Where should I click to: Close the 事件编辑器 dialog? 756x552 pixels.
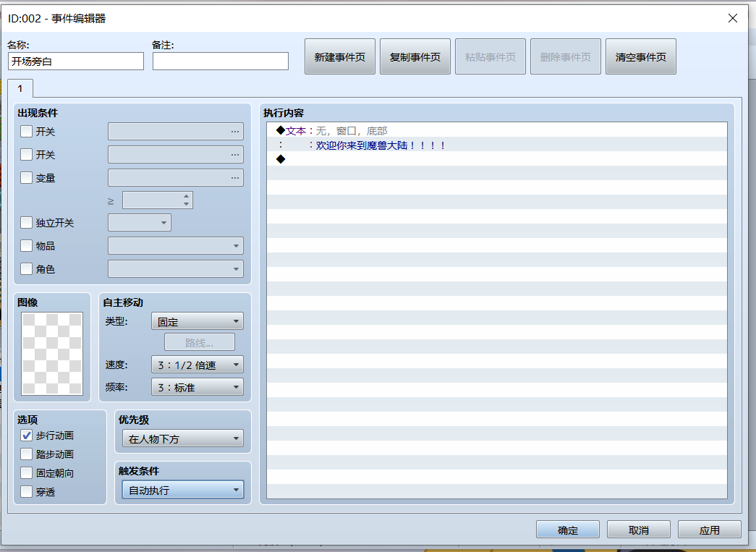(733, 18)
